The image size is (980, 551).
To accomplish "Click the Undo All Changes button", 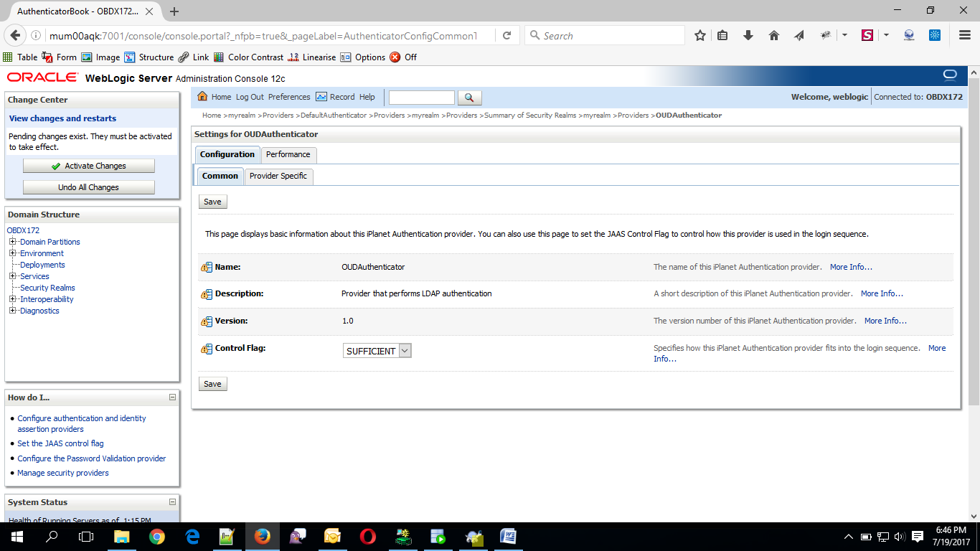I will (89, 187).
